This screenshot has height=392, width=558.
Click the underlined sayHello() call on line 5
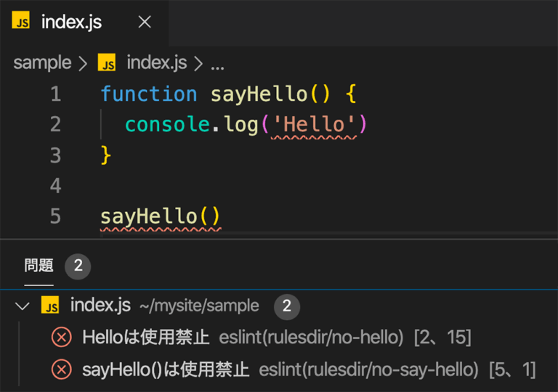(161, 217)
